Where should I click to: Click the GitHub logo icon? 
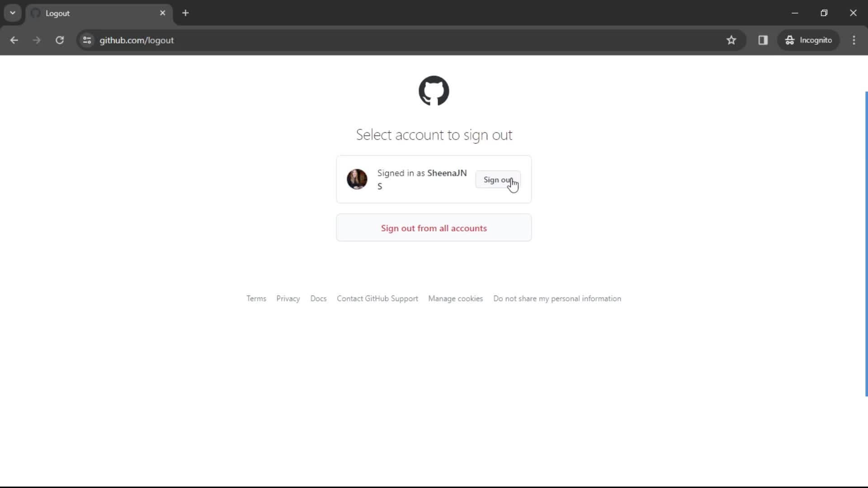click(434, 90)
